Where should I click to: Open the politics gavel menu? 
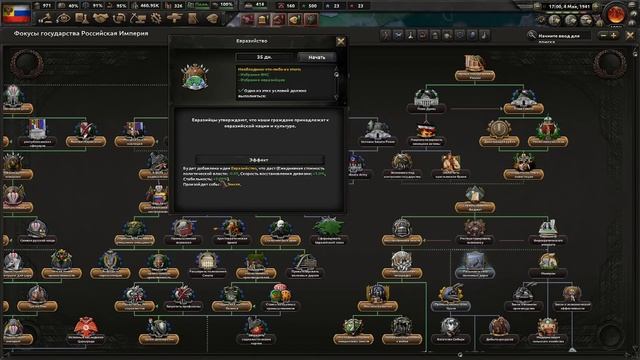click(46, 18)
